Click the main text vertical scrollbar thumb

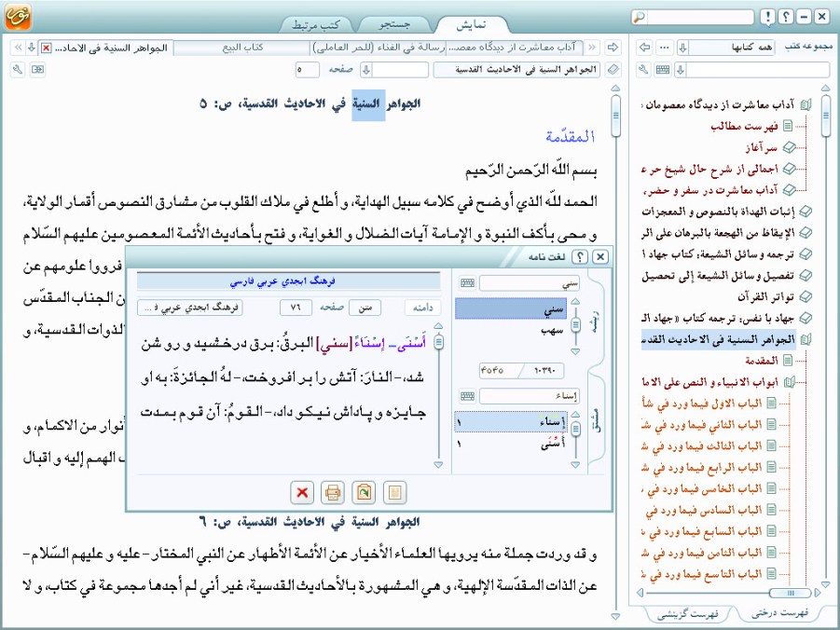[616, 116]
